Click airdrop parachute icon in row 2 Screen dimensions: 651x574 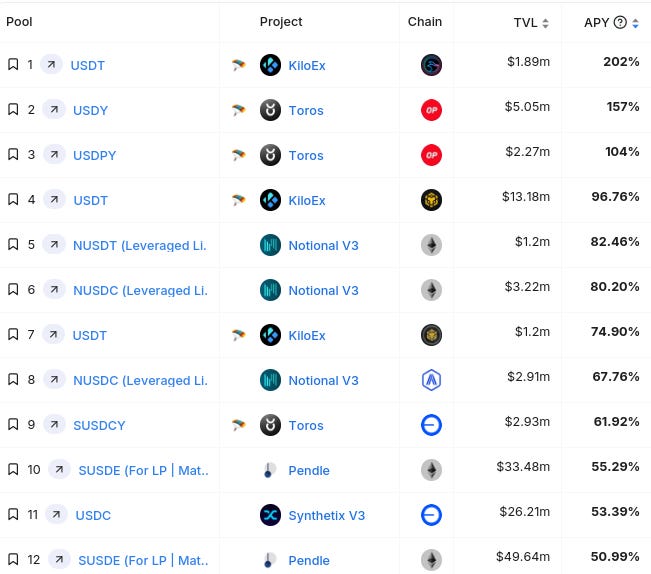pos(239,110)
